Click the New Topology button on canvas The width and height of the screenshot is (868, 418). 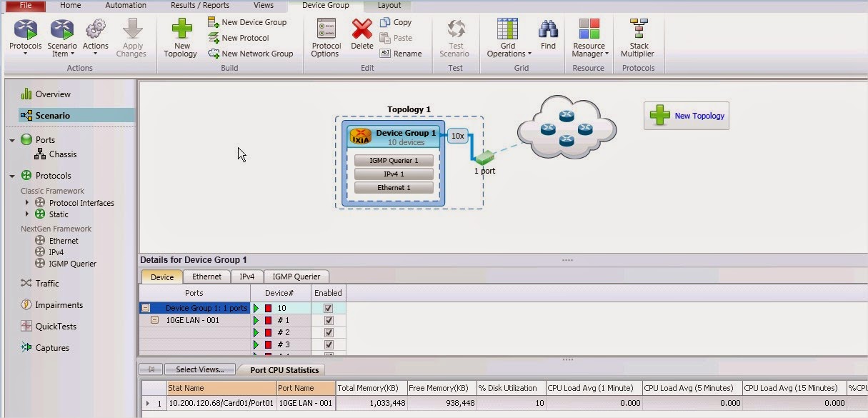point(685,116)
